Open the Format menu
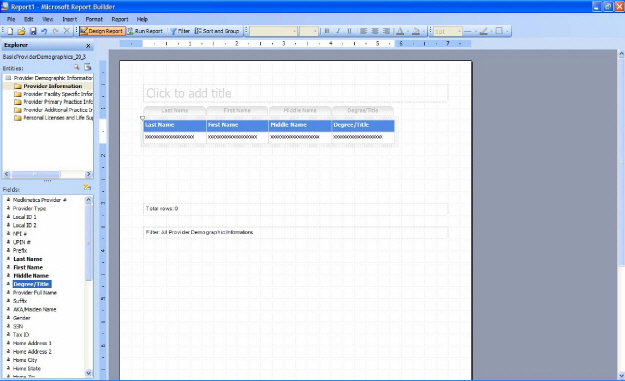Viewport: 625px width, 381px height. [94, 19]
